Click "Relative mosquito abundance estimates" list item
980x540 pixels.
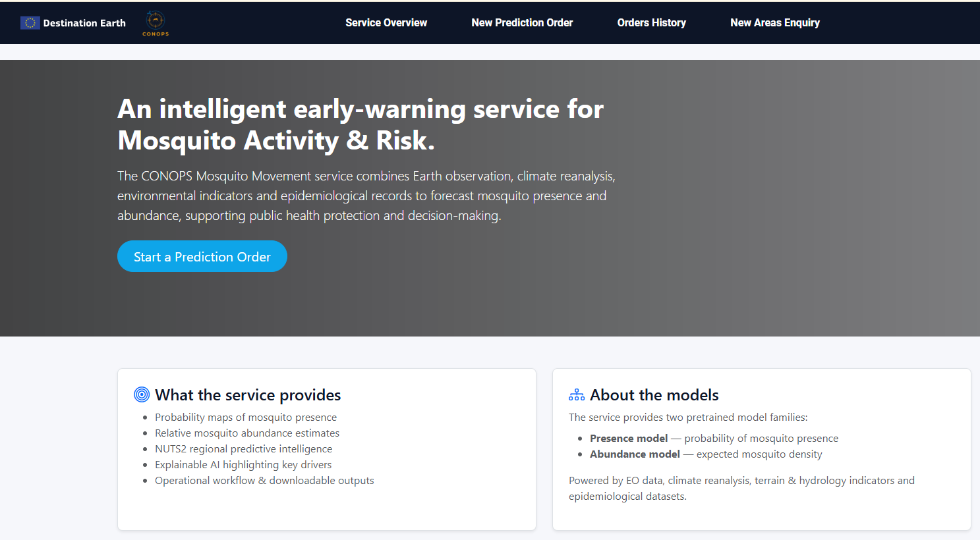247,433
